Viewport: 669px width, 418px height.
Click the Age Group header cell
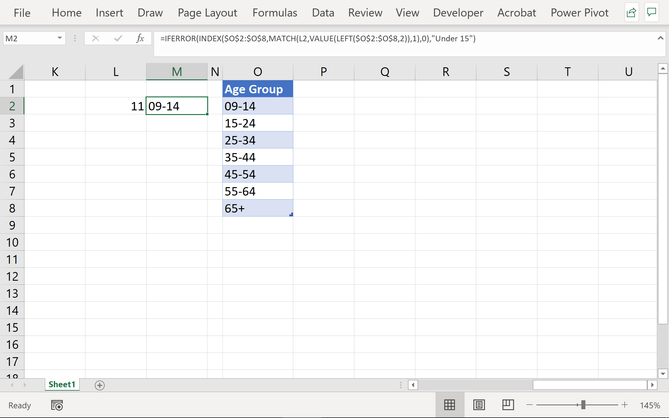(x=258, y=89)
